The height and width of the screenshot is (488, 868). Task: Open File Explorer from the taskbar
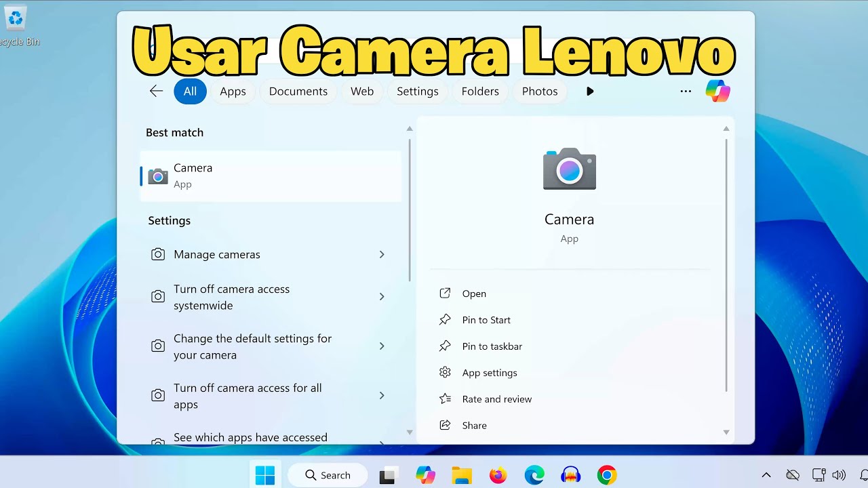[x=462, y=475]
